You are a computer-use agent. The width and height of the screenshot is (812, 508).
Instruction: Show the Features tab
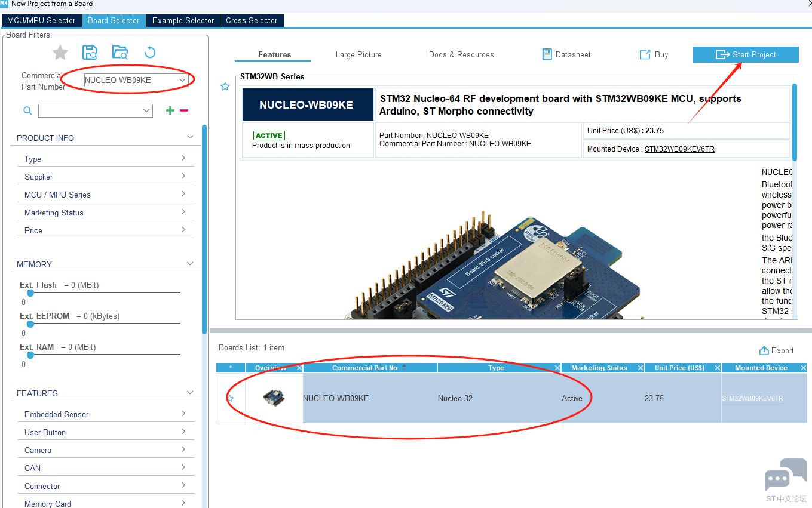274,54
